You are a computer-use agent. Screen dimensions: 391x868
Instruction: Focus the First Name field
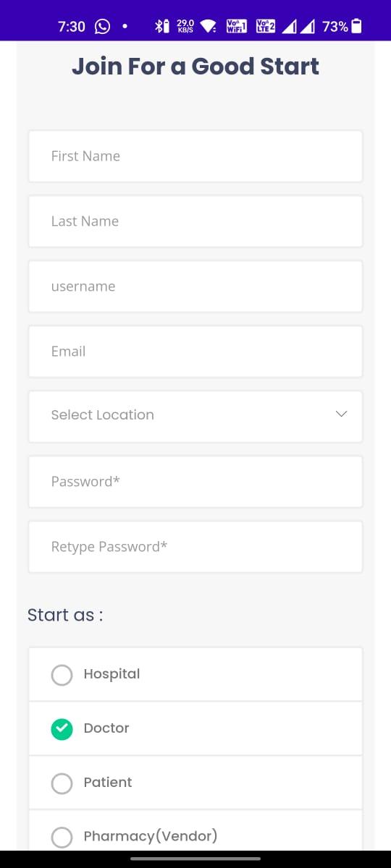pos(195,156)
